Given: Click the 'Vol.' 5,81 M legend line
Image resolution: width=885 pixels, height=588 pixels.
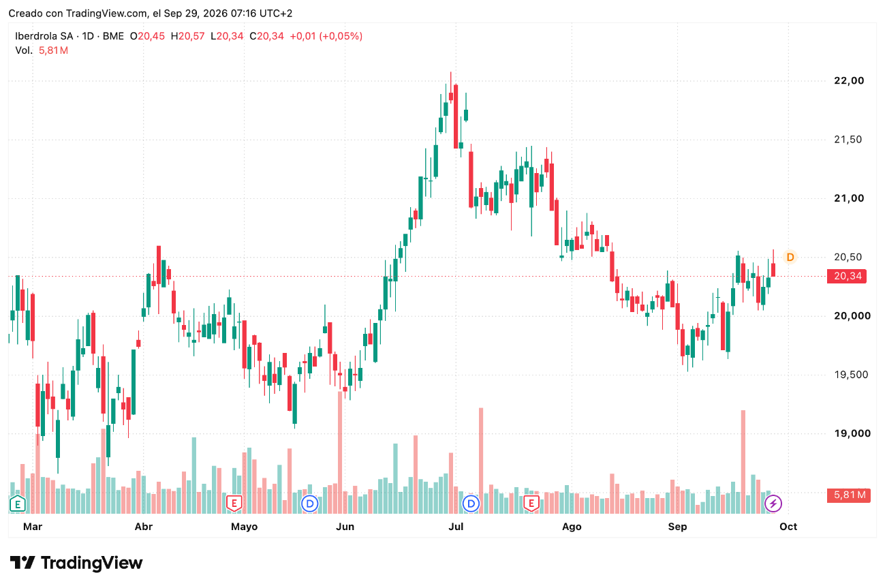Looking at the screenshot, I should point(42,50).
